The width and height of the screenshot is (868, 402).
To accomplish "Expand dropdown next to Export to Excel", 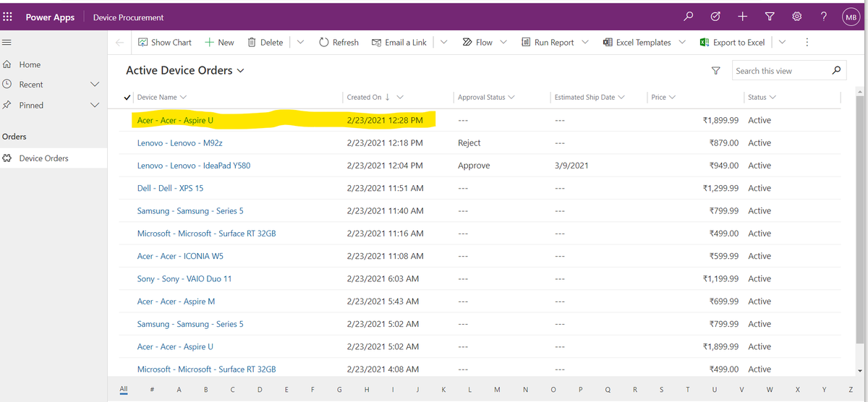I will pyautogui.click(x=782, y=43).
